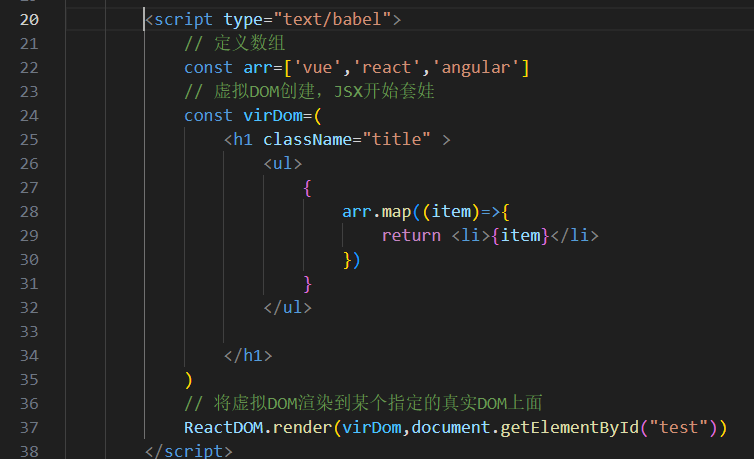The image size is (754, 459).
Task: Click document on line 37
Action: point(451,428)
